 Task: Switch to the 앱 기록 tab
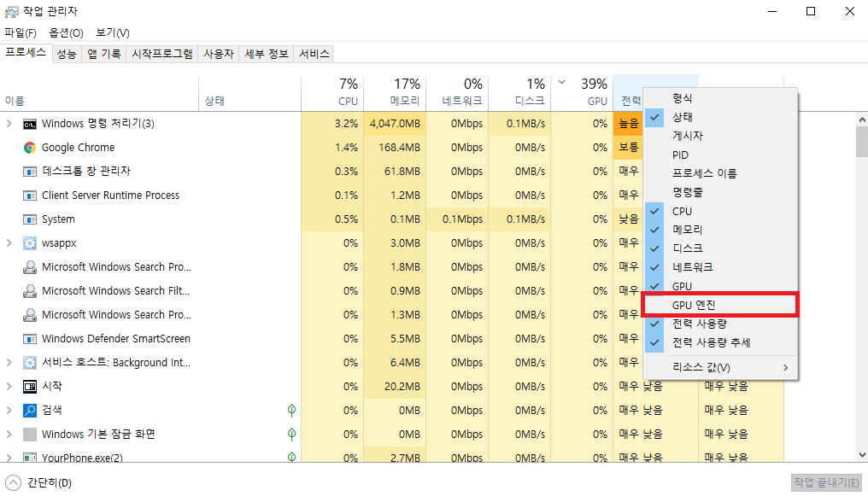pyautogui.click(x=104, y=54)
